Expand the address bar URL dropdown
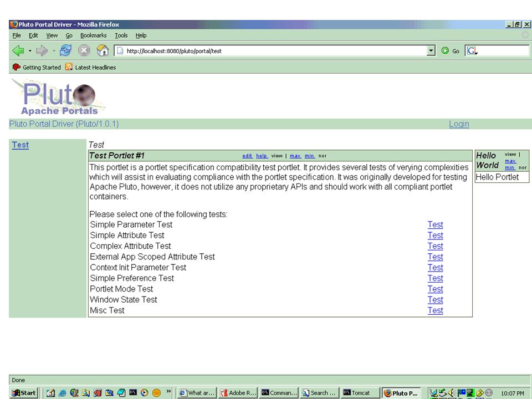This screenshot has height=399, width=532. click(x=431, y=51)
